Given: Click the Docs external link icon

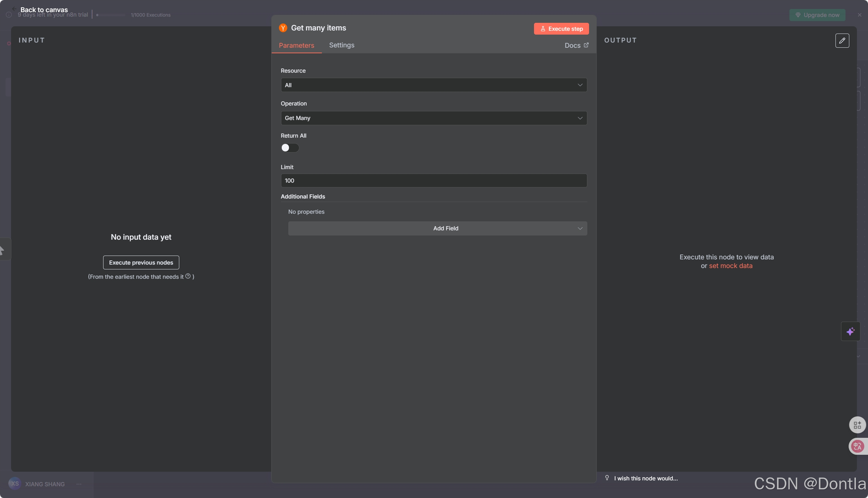Looking at the screenshot, I should click(x=586, y=45).
